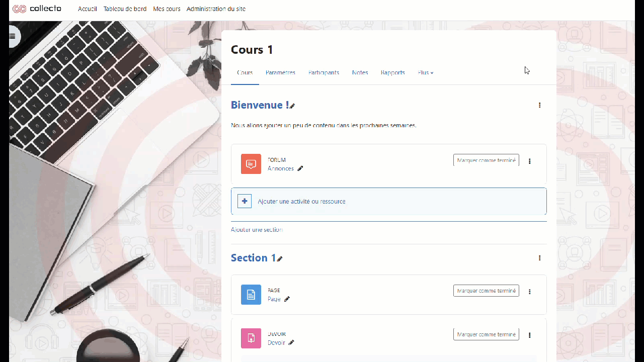
Task: Click the pink Devoir activity icon
Action: point(251,338)
